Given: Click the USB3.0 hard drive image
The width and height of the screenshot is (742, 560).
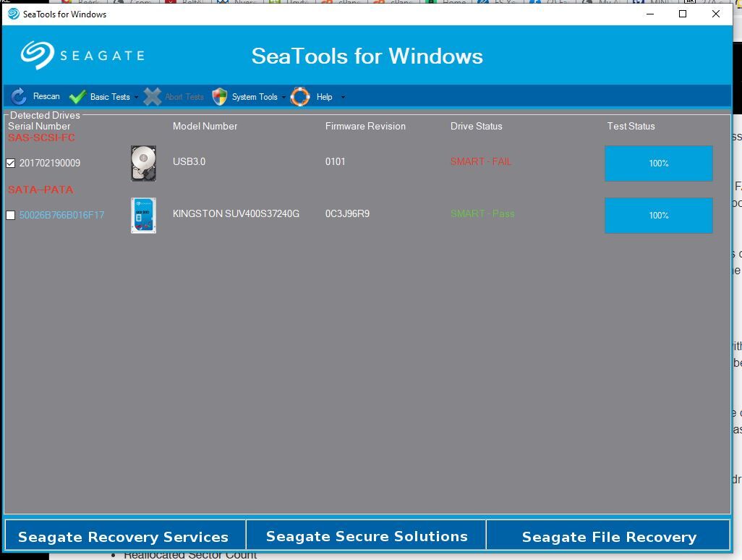Looking at the screenshot, I should 143,164.
